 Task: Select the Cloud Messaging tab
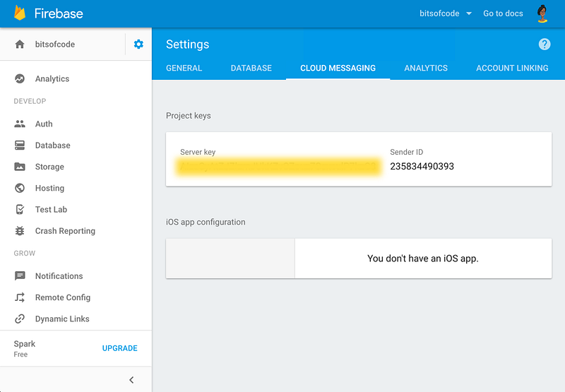[338, 68]
